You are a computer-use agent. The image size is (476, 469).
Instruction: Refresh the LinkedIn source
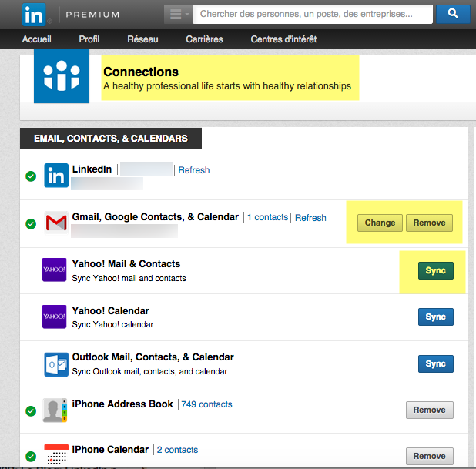click(194, 170)
